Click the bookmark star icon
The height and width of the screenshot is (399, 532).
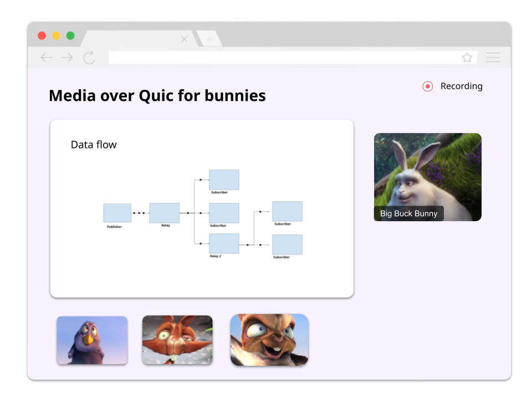467,57
